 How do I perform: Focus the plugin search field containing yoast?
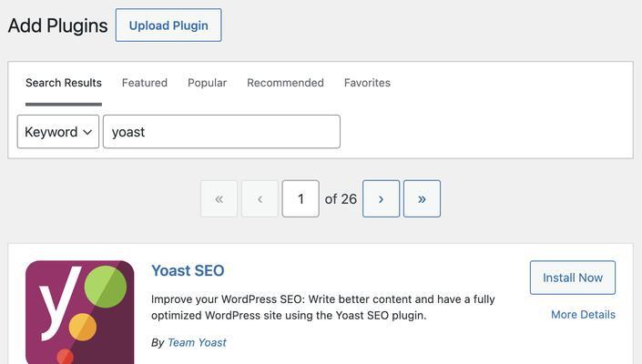(221, 132)
